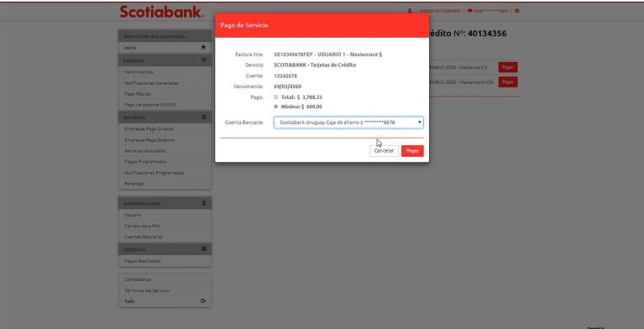Viewport: 644px width, 329px height.
Task: Click the Administración section header
Action: coord(165,203)
